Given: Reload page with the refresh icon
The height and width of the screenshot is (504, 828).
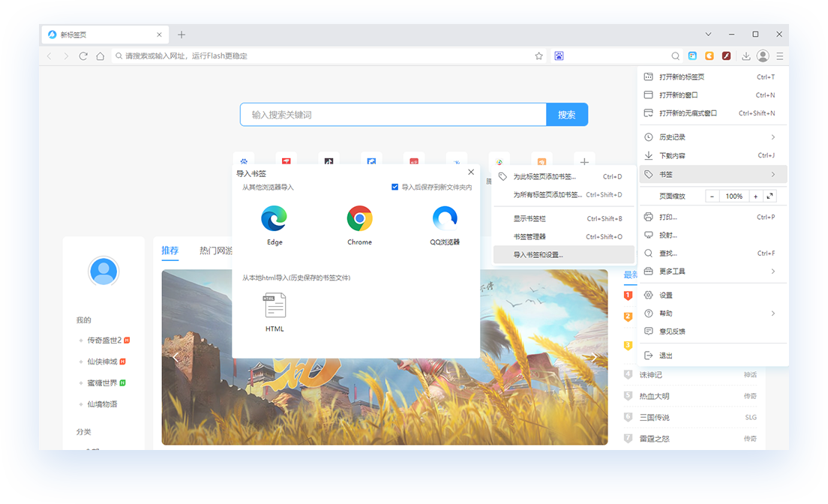Looking at the screenshot, I should [x=83, y=56].
